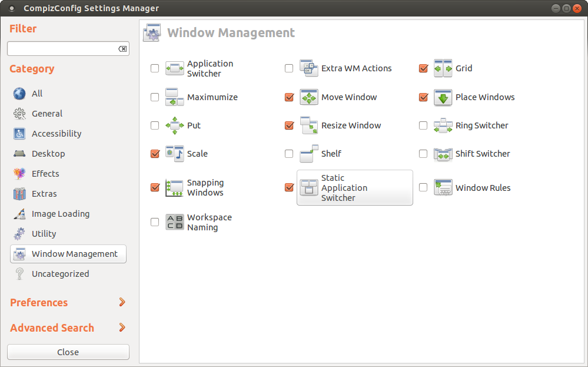This screenshot has height=367, width=588.
Task: Clear the Filter text field
Action: pos(122,49)
